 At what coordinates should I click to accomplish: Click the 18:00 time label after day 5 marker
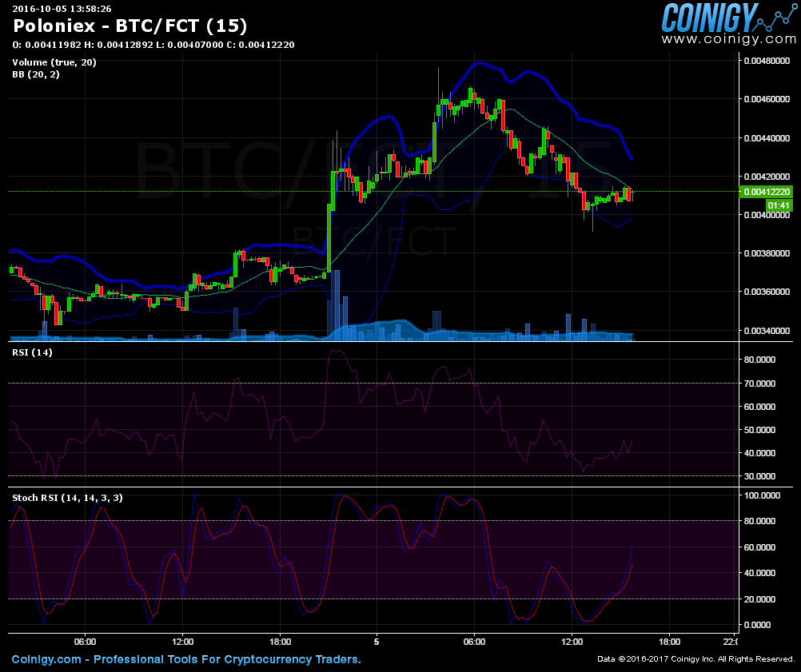[669, 642]
